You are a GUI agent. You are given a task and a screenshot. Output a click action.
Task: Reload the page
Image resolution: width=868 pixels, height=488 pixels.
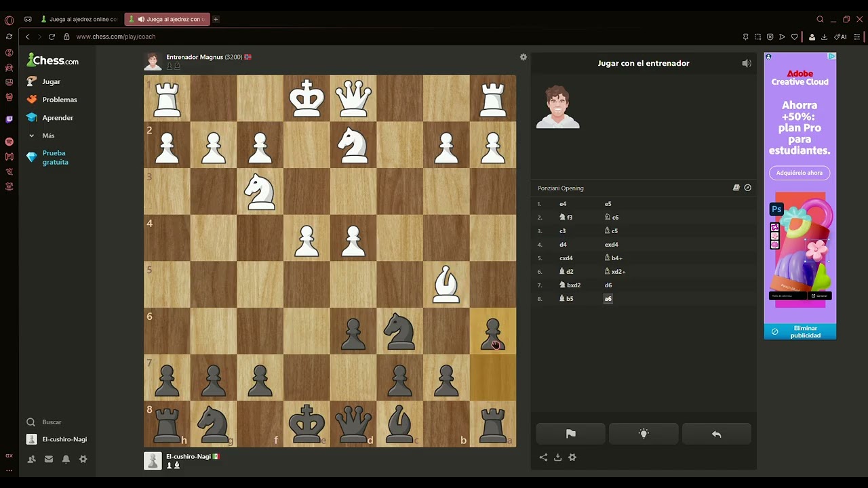click(52, 37)
